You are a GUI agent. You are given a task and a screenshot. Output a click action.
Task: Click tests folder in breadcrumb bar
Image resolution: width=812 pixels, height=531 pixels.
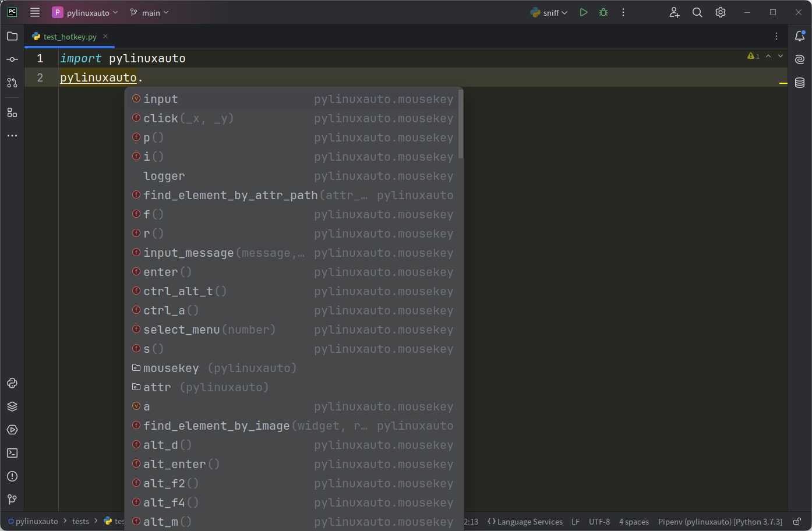point(80,521)
